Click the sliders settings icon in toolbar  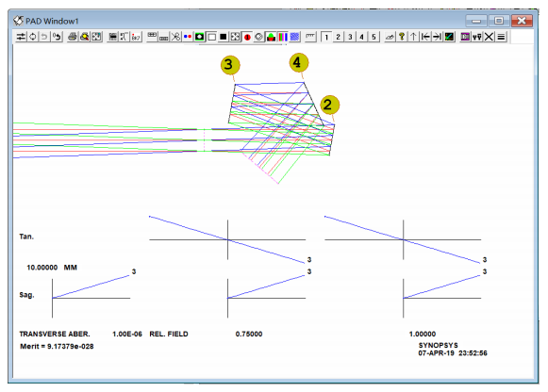[21, 37]
